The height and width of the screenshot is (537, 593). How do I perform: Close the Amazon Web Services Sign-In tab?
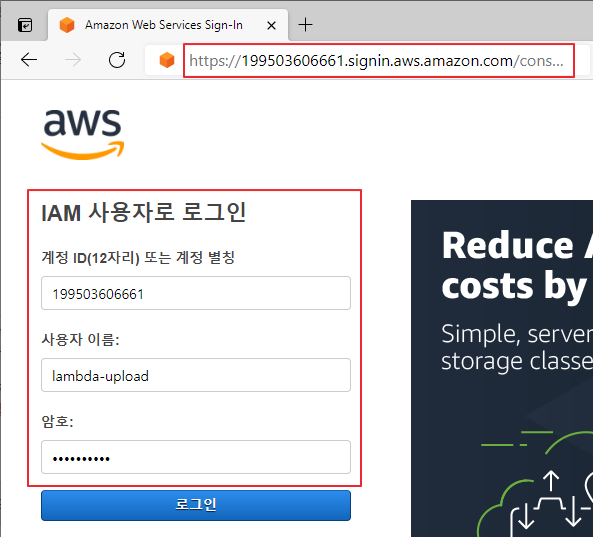[x=271, y=25]
